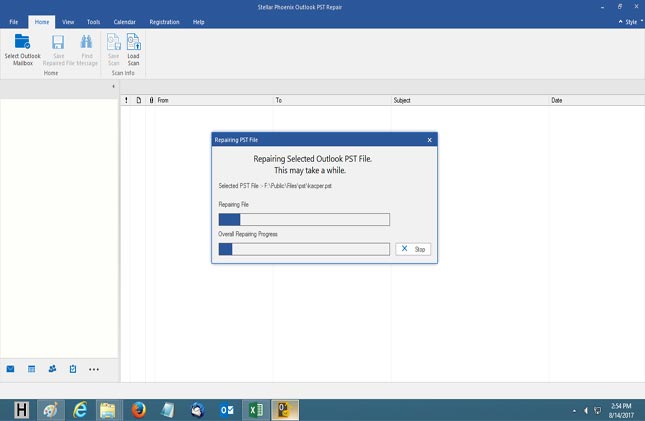Click the Find Message binoculars icon

point(86,42)
